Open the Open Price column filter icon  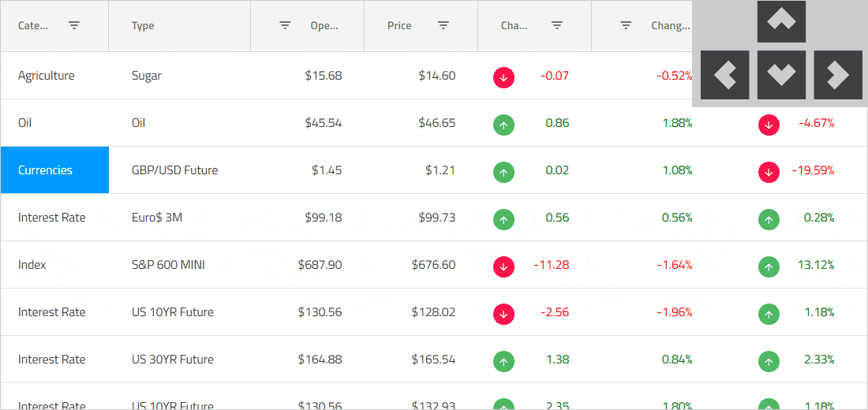pos(285,25)
